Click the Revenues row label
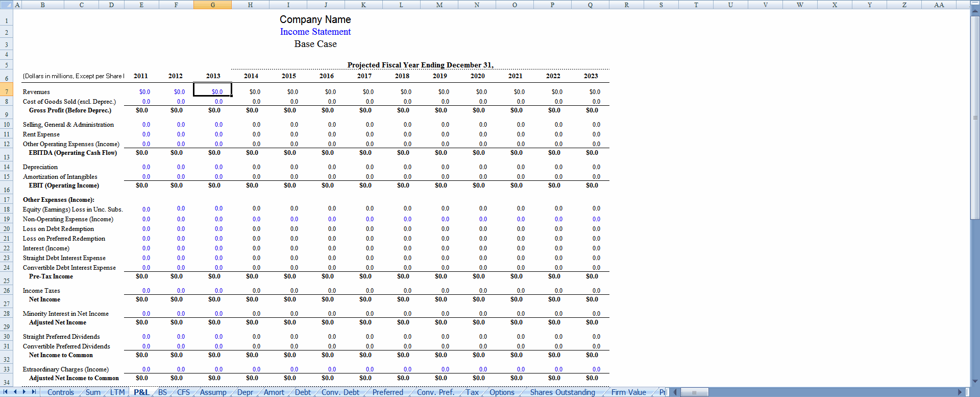The width and height of the screenshot is (980, 397). [x=36, y=92]
